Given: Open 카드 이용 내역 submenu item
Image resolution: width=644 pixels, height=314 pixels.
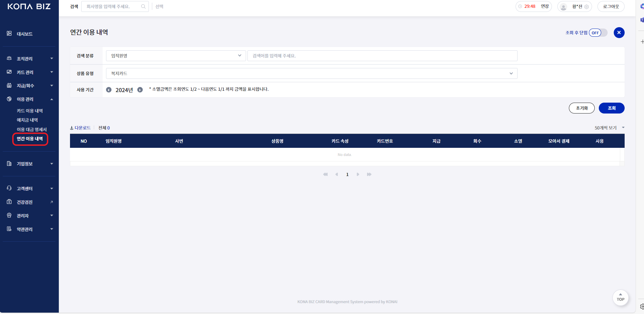Looking at the screenshot, I should (30, 111).
